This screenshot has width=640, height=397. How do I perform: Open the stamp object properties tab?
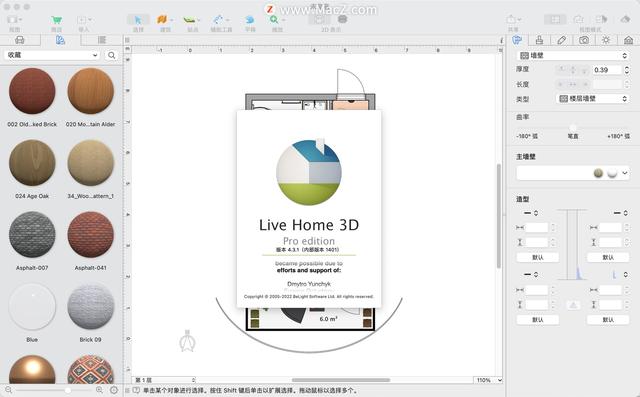pyautogui.click(x=539, y=40)
